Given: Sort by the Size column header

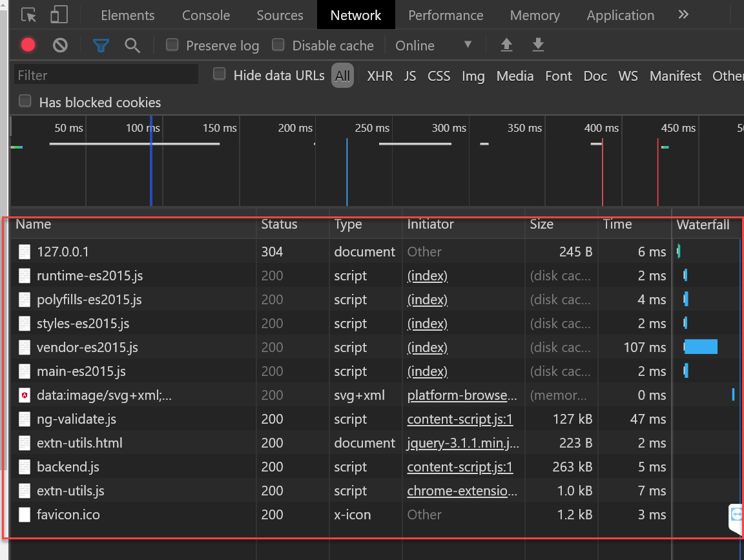Looking at the screenshot, I should tap(561, 224).
